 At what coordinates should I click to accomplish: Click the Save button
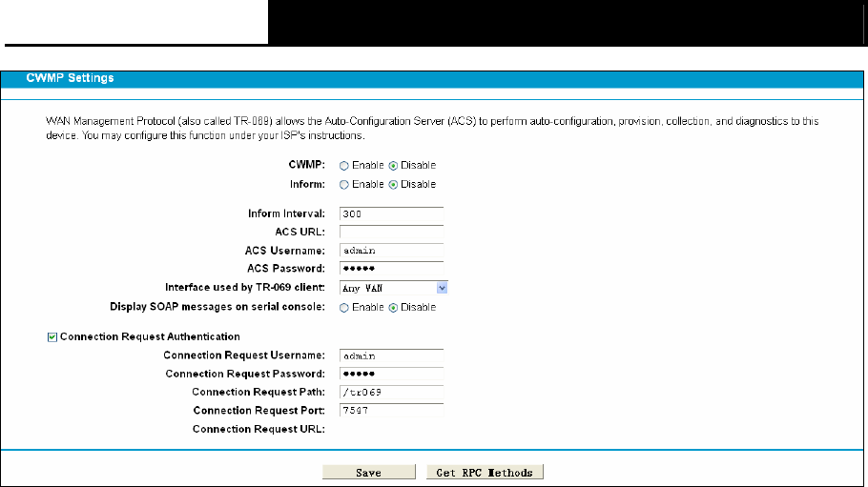[369, 472]
